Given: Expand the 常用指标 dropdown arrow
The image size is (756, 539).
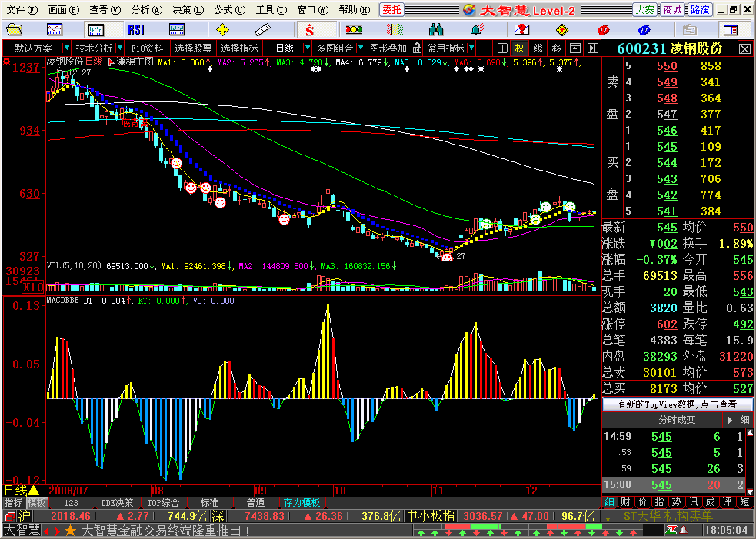Looking at the screenshot, I should click(x=471, y=48).
